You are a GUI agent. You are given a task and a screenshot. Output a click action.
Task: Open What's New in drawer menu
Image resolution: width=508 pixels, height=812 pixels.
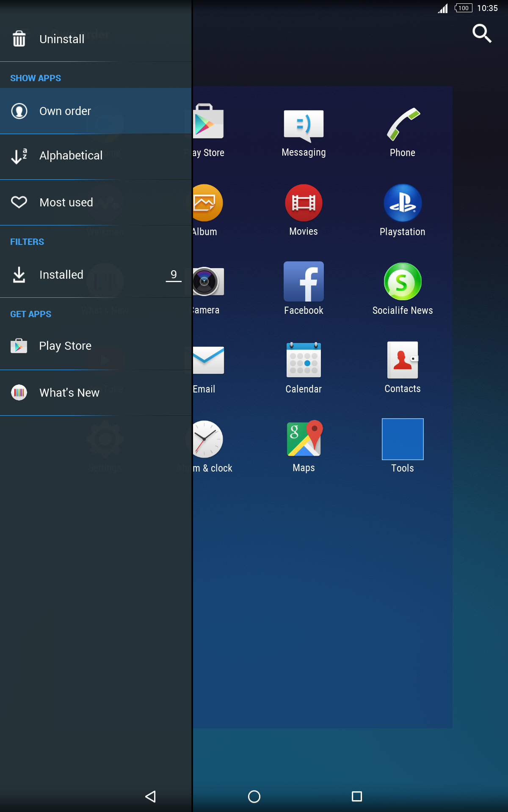coord(96,393)
